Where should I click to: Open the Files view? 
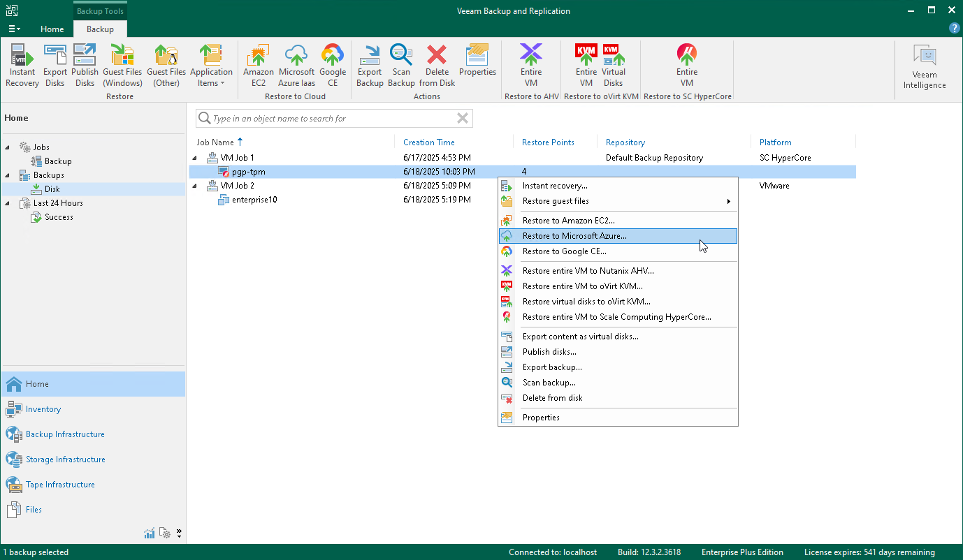[x=93, y=510]
